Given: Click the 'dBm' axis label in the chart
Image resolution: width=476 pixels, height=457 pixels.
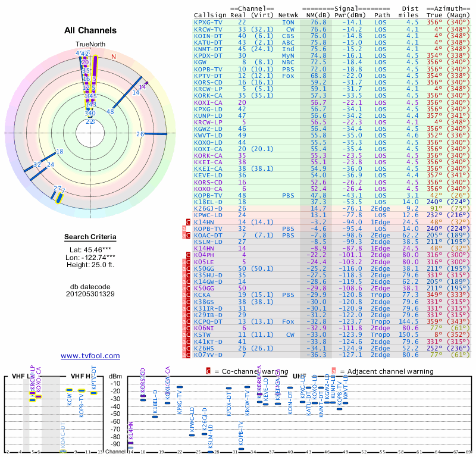Looking at the screenshot, I should point(115,376).
